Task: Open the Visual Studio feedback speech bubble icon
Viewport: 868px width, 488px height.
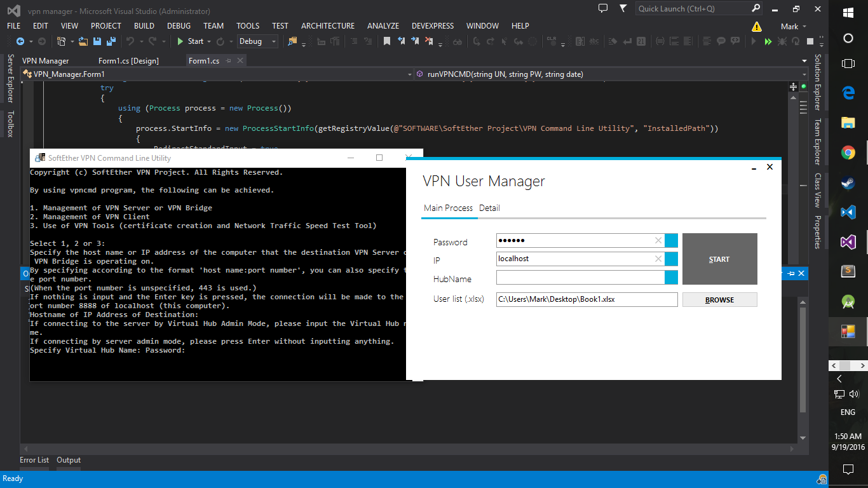Action: point(604,8)
